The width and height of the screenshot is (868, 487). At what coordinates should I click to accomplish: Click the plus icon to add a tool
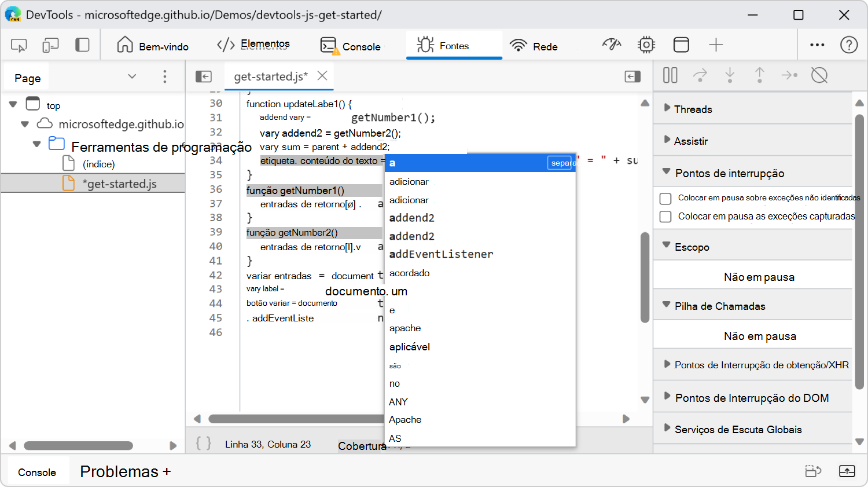716,44
